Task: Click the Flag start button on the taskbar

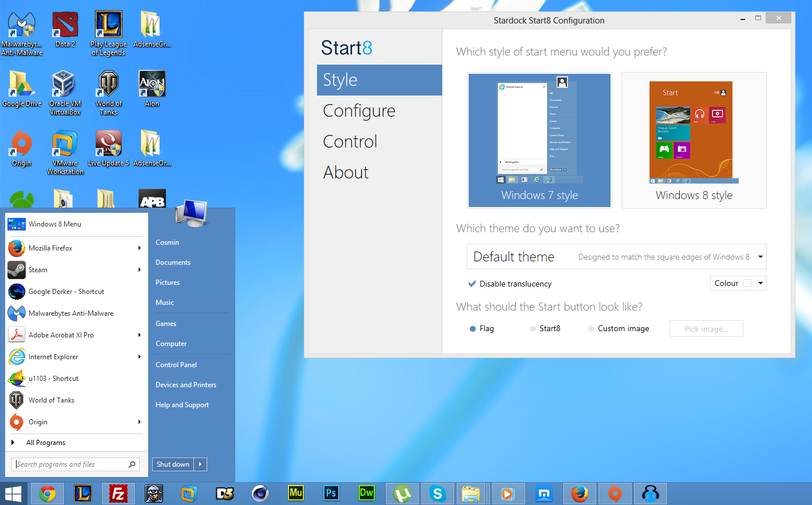Action: pos(13,494)
